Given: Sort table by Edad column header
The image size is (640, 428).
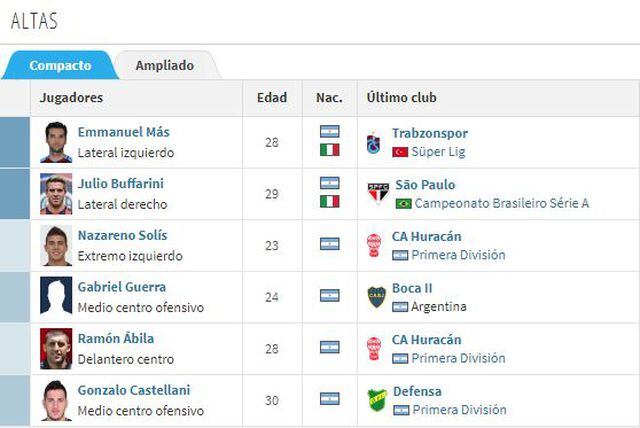Looking at the screenshot, I should pyautogui.click(x=272, y=98).
